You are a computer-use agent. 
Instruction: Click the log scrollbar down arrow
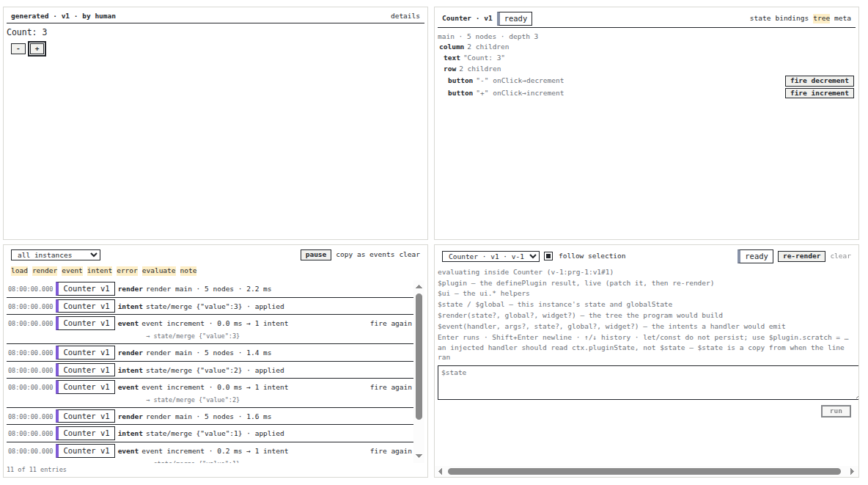tap(419, 456)
